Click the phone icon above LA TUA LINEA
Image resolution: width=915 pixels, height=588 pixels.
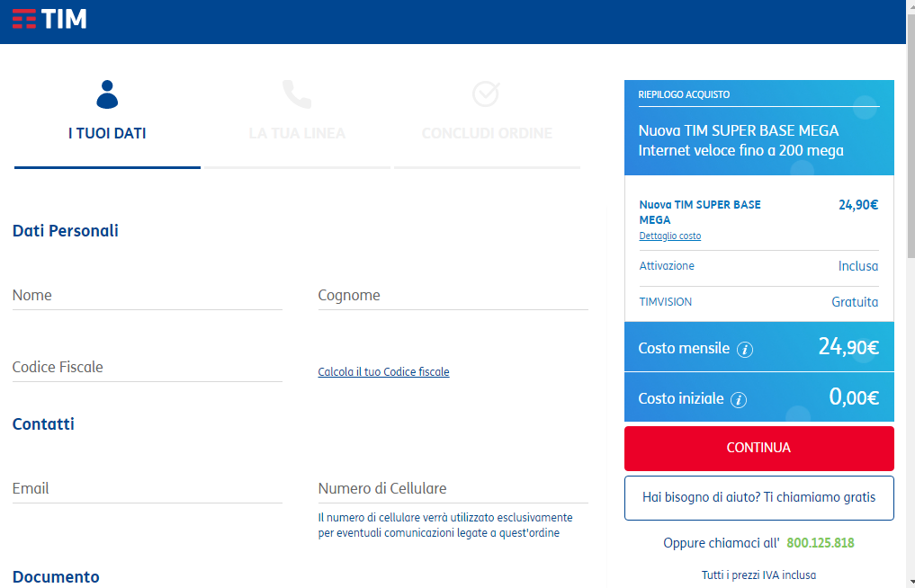297,94
